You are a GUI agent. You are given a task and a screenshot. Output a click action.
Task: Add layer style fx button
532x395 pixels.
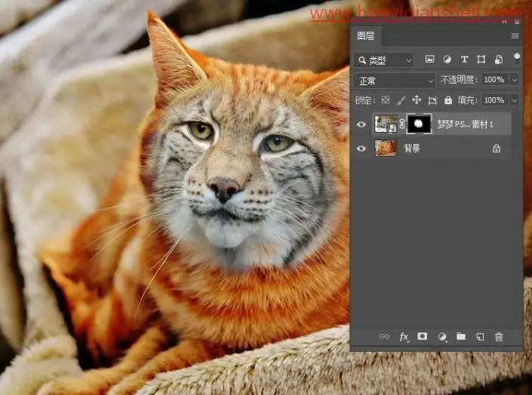tap(404, 337)
